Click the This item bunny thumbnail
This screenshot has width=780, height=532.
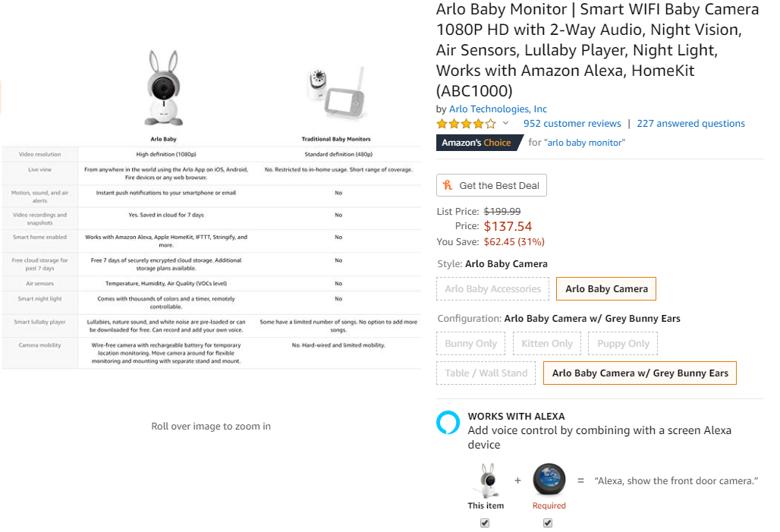pos(487,480)
